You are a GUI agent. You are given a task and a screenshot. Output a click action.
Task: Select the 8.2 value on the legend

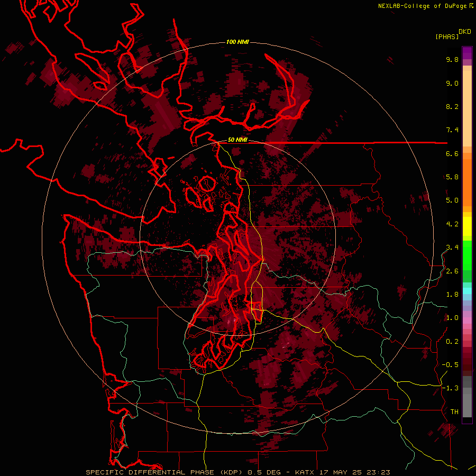452,106
